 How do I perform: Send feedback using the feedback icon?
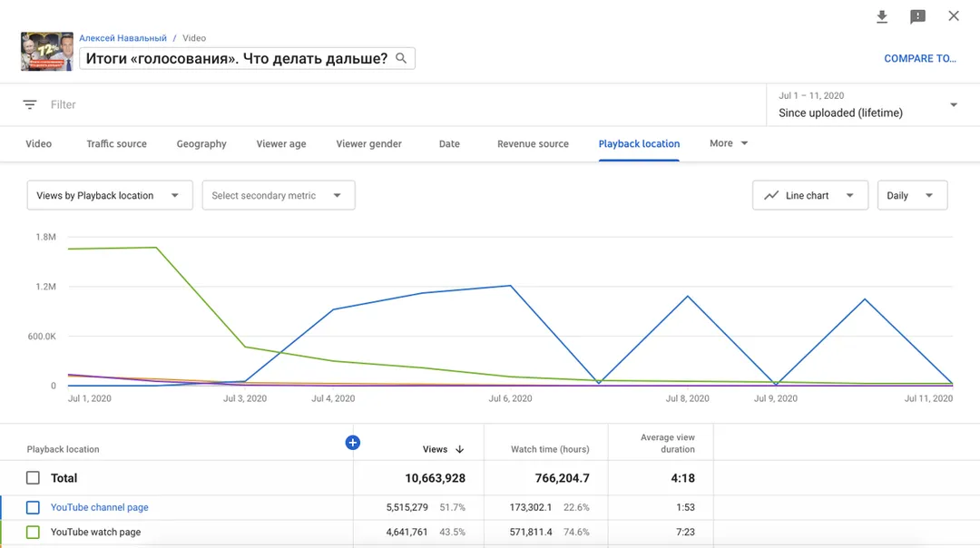click(x=917, y=17)
